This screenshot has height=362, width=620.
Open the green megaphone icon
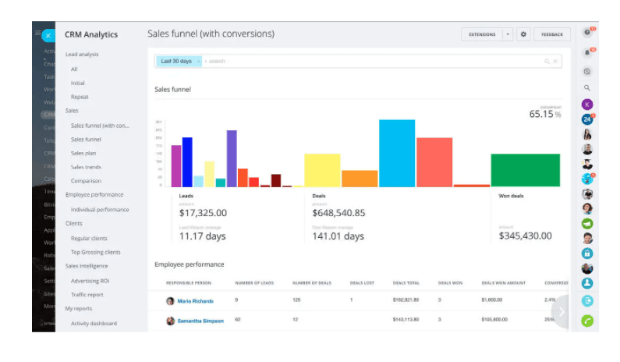point(587,224)
